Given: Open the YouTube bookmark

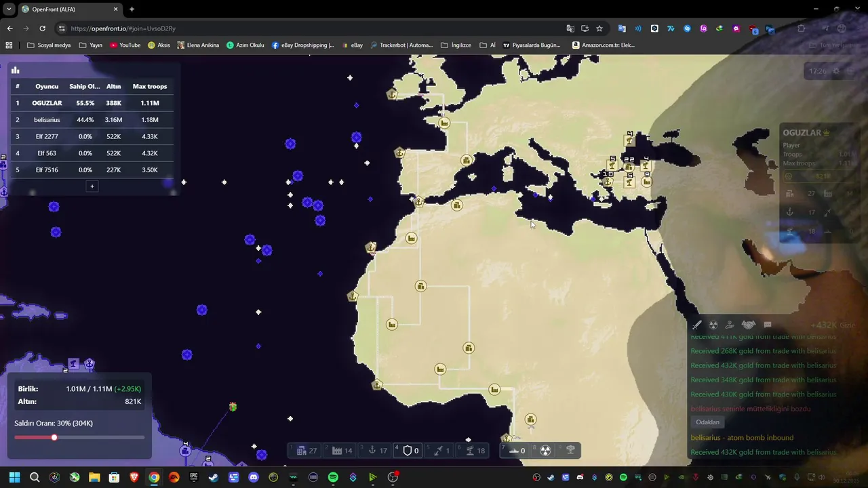Looking at the screenshot, I should pyautogui.click(x=125, y=45).
